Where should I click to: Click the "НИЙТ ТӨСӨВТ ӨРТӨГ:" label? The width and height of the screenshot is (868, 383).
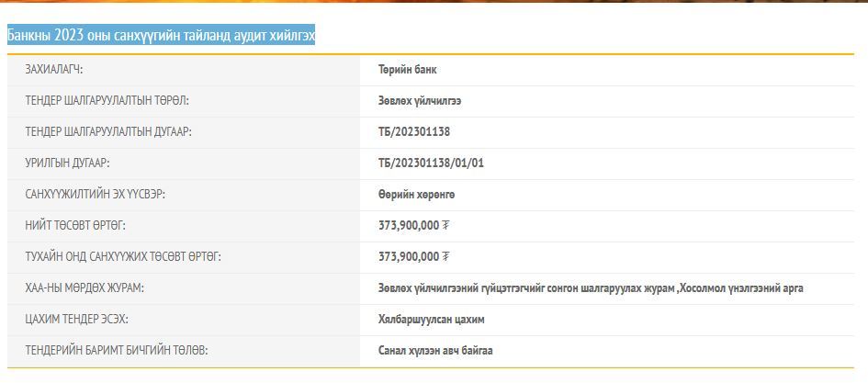(75, 226)
